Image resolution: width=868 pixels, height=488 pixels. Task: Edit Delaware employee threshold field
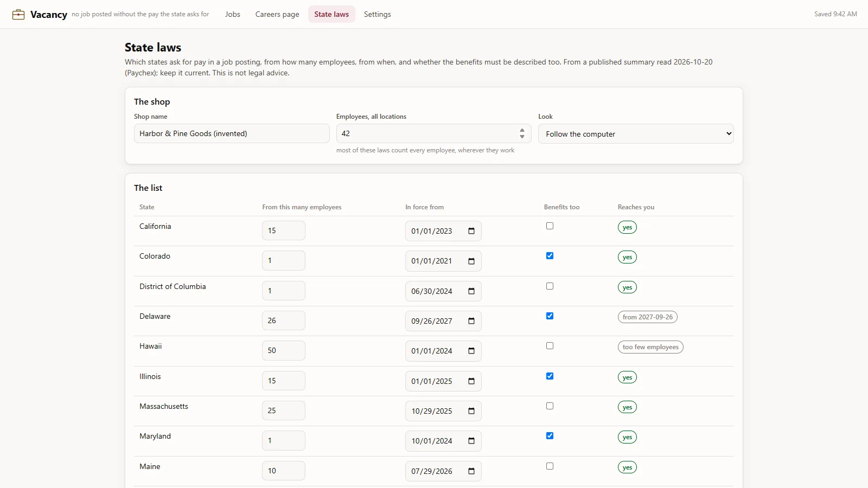pos(284,320)
